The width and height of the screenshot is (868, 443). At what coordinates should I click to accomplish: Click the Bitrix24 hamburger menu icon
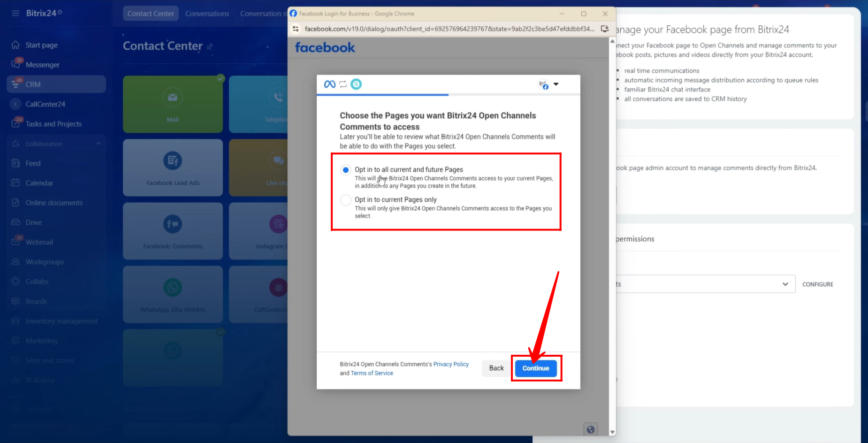click(x=15, y=13)
